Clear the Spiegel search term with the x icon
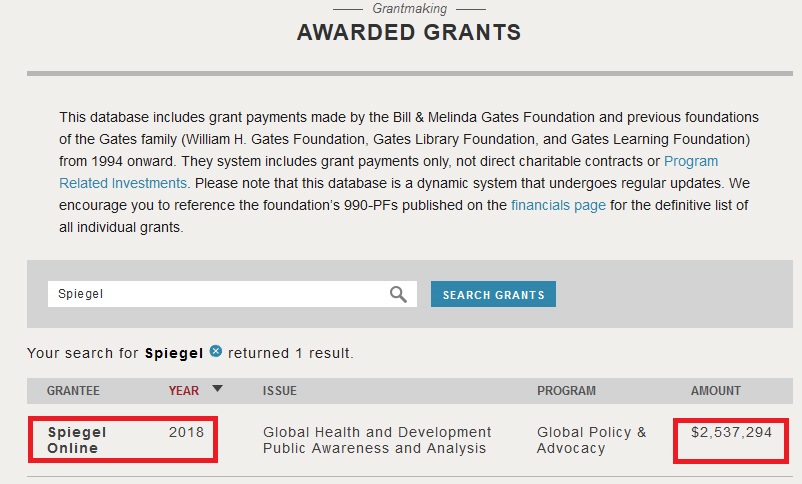 point(216,352)
